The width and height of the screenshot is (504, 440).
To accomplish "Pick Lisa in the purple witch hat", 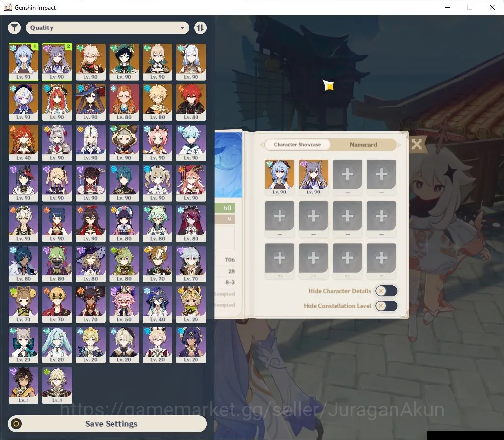I will (x=90, y=264).
